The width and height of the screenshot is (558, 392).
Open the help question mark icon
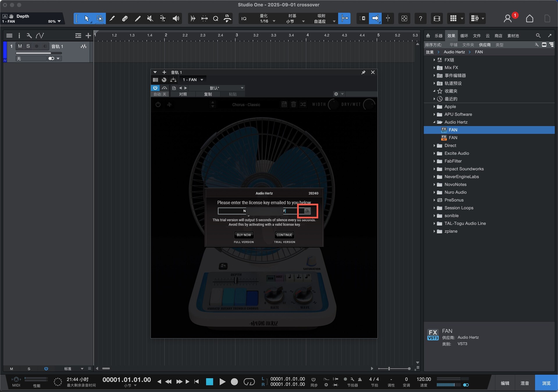point(420,19)
